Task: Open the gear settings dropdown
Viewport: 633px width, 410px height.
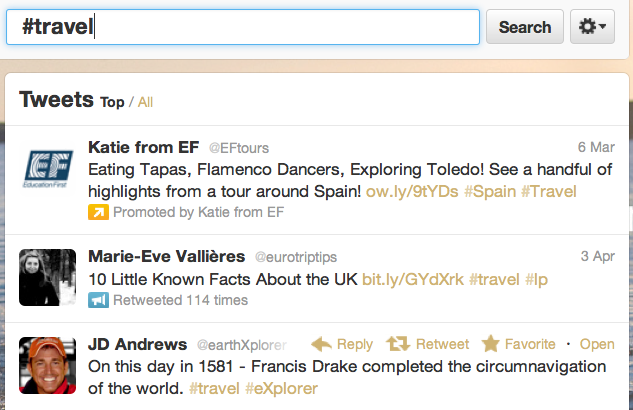Action: pos(592,27)
